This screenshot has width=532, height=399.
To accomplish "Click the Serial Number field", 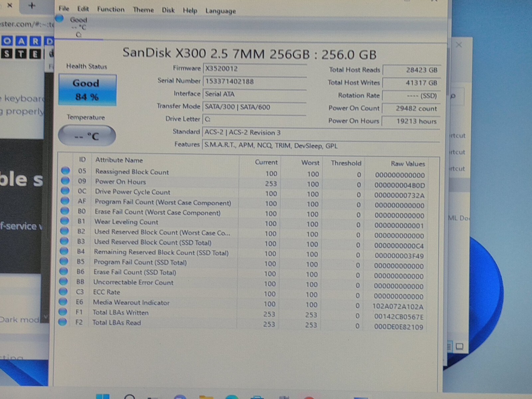I will tap(255, 82).
